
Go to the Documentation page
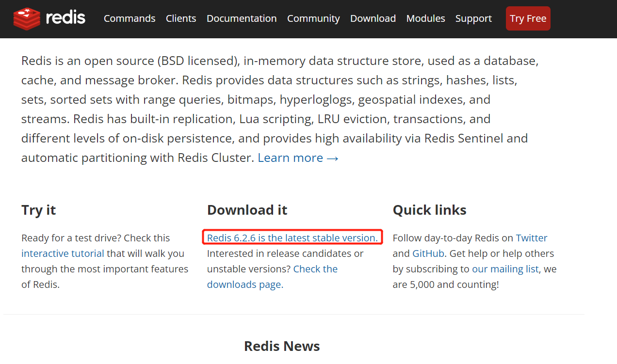click(x=242, y=18)
